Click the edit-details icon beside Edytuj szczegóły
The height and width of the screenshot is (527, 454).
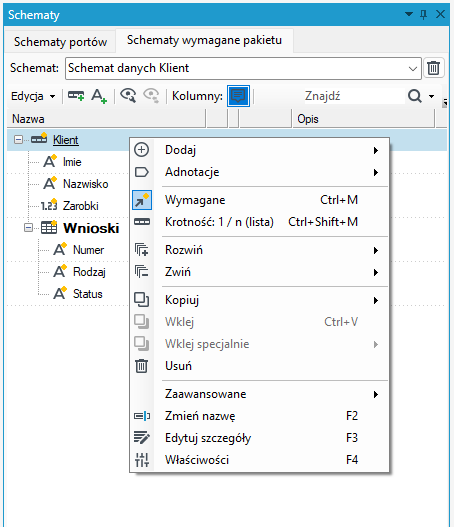click(142, 438)
